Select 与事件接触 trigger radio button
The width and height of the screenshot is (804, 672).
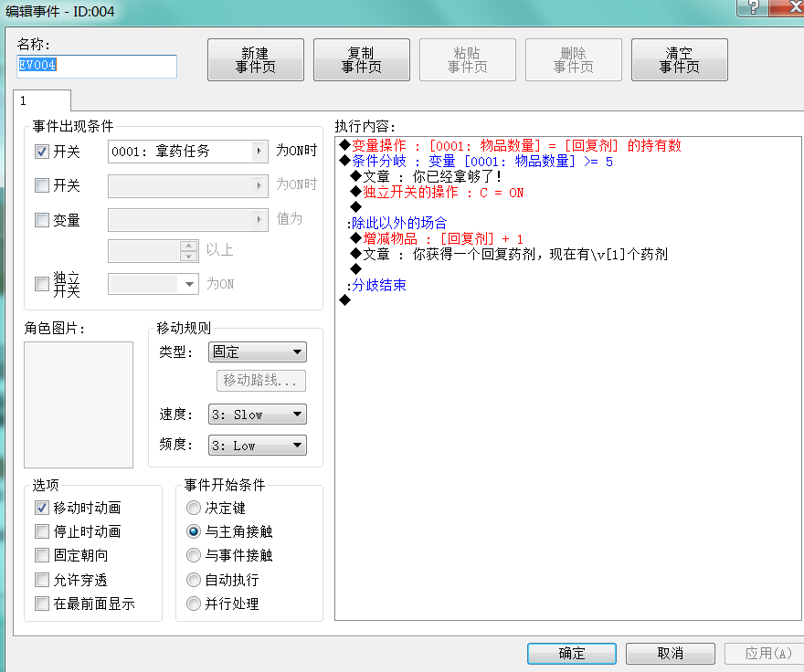click(x=194, y=555)
